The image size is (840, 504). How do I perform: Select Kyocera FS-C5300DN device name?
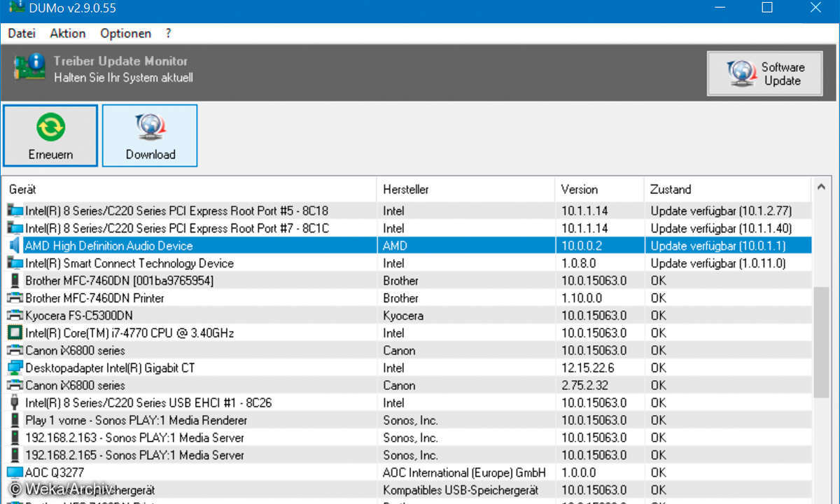click(79, 316)
